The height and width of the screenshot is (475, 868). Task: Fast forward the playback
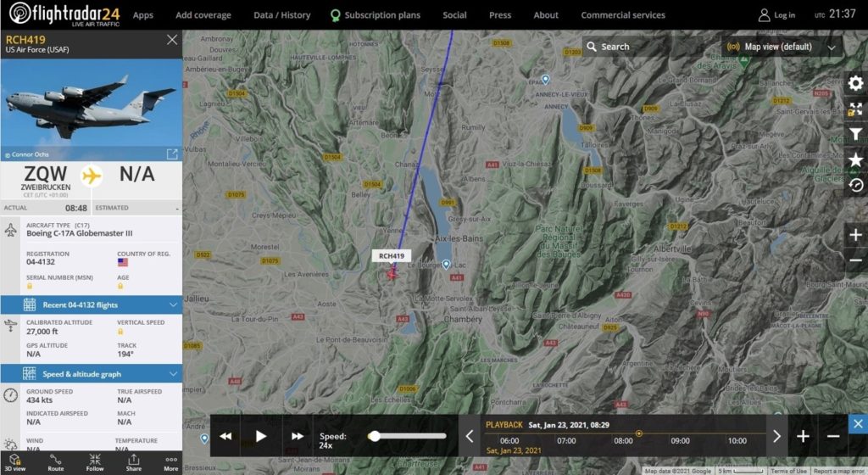pyautogui.click(x=298, y=436)
